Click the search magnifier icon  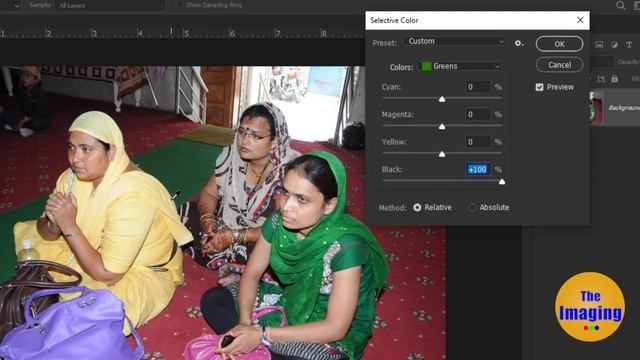coord(620,5)
